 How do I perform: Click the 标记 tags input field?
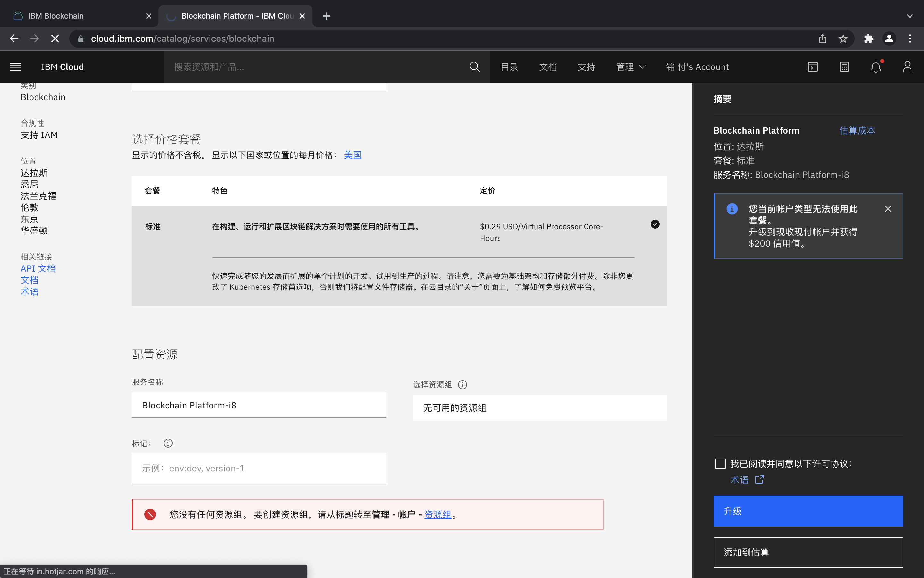pyautogui.click(x=259, y=468)
